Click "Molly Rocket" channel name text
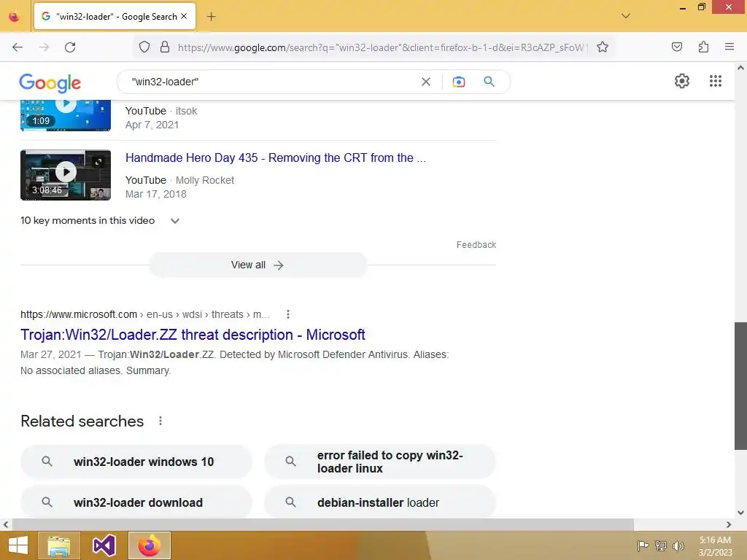The image size is (747, 560). coord(205,180)
